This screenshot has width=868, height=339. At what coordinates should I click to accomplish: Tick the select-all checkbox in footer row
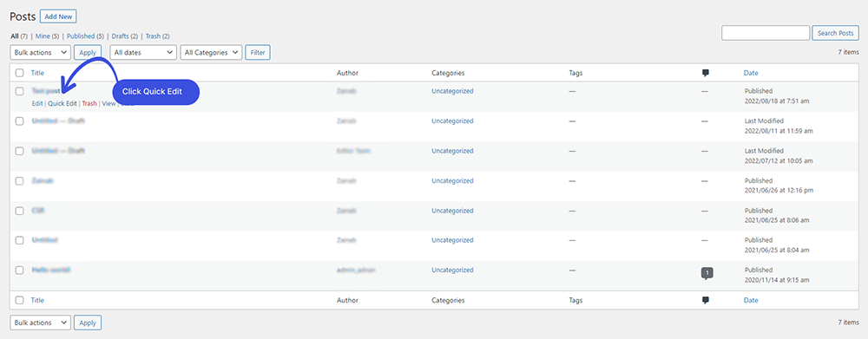pyautogui.click(x=19, y=300)
